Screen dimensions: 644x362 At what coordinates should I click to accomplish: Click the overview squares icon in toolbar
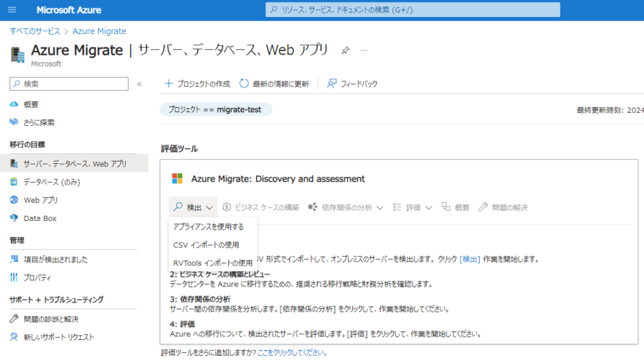(446, 206)
